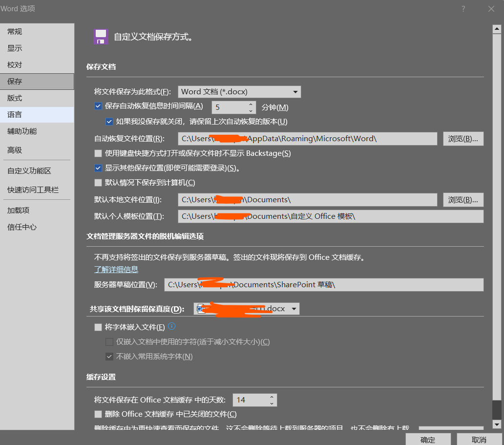
Task: Click inside the 默认本地文件位置 field
Action: coord(308,199)
